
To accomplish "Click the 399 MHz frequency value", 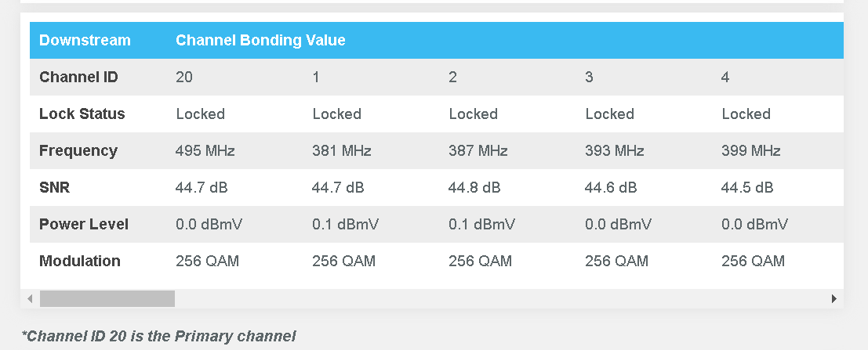I will [750, 151].
